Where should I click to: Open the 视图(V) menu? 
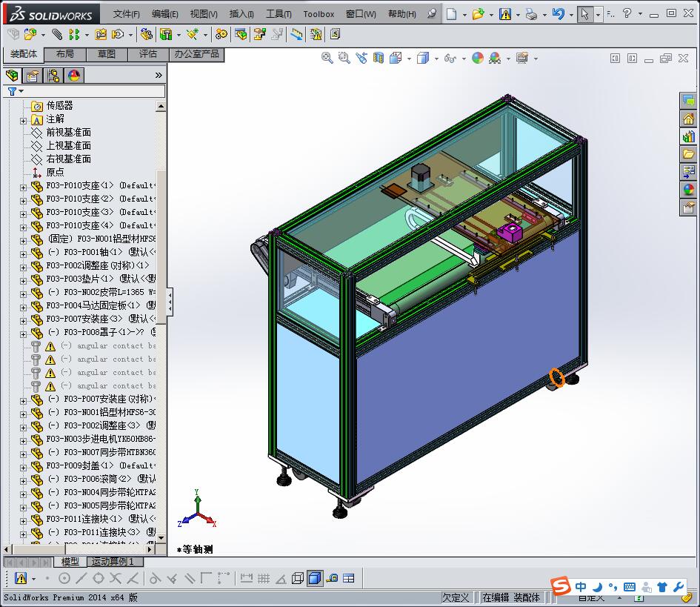click(x=204, y=14)
